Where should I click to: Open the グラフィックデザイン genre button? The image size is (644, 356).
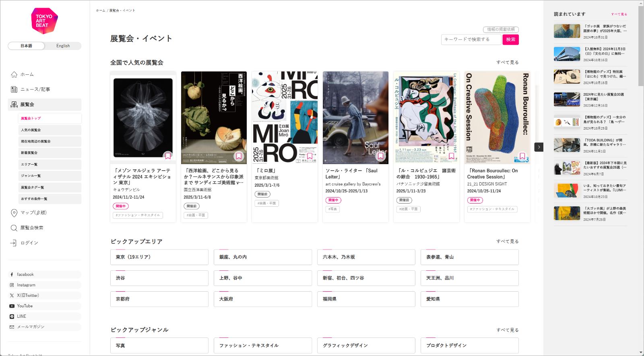coord(366,346)
